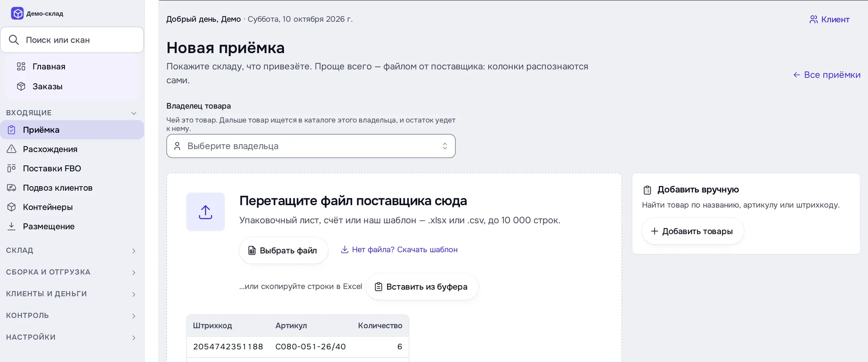
Task: Click the up-down chevrons in owner selector
Action: pos(445,146)
